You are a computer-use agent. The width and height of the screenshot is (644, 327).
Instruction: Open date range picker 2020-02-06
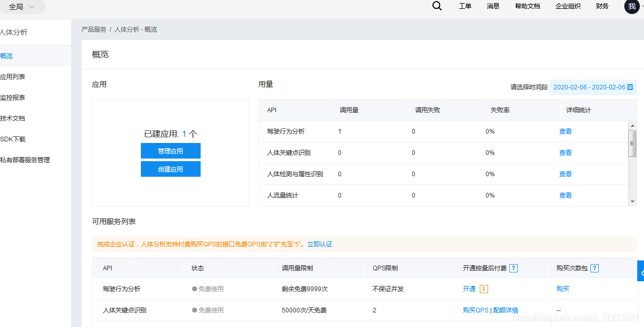pos(593,87)
